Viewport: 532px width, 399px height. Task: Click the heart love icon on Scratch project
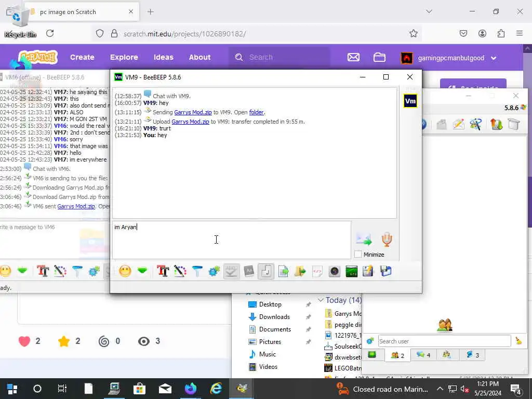24,341
